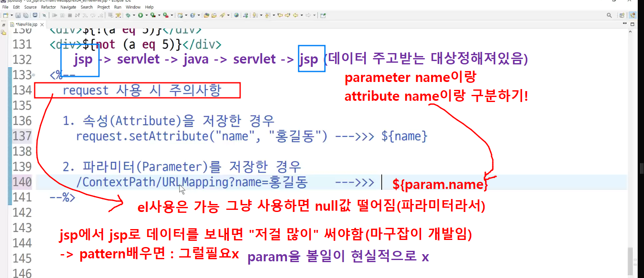
Task: Run the program with green play icon
Action: click(x=141, y=15)
